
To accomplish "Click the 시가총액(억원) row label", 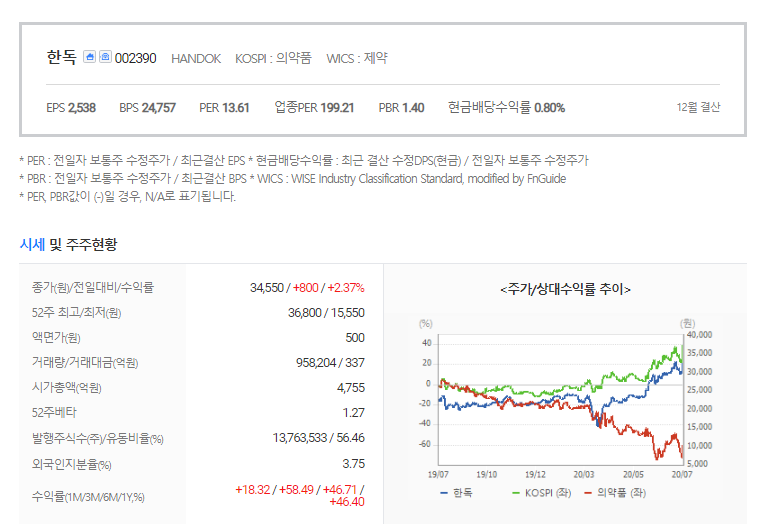I will (67, 388).
